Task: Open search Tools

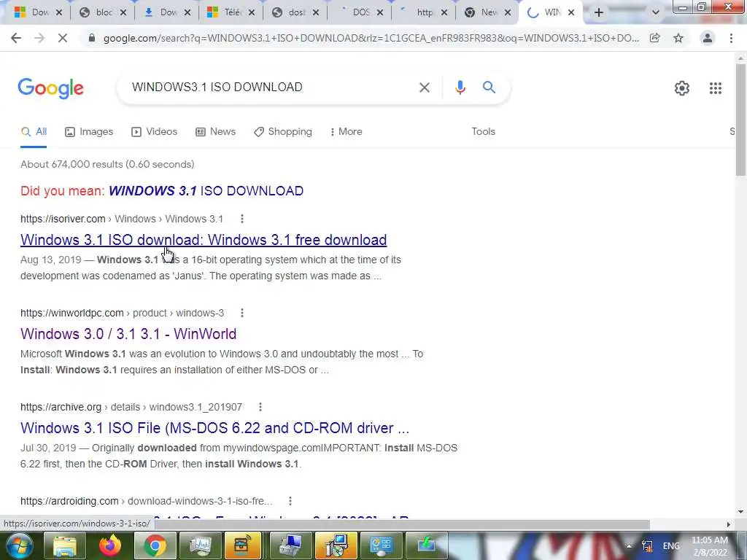Action: tap(483, 132)
